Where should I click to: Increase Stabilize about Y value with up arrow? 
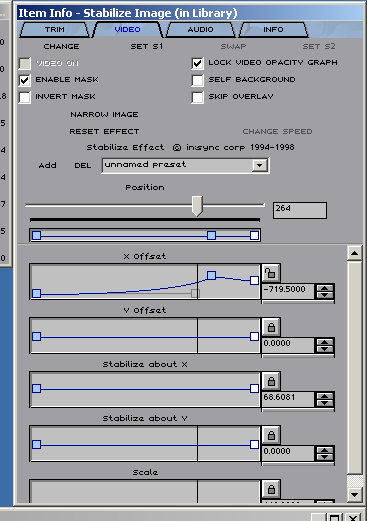point(325,451)
